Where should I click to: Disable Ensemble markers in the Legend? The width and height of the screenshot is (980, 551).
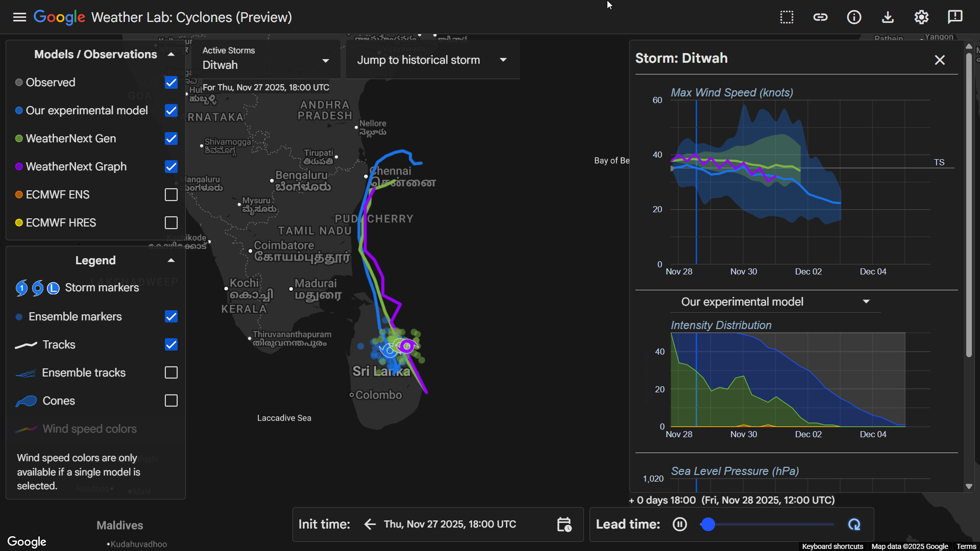(x=171, y=316)
